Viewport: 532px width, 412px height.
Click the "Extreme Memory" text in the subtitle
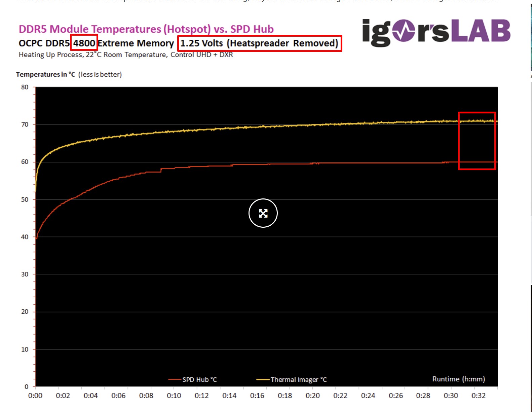coord(136,43)
